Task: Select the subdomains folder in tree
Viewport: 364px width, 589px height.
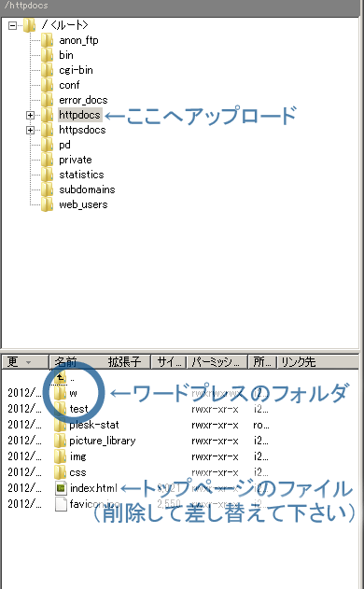Action: (x=87, y=189)
